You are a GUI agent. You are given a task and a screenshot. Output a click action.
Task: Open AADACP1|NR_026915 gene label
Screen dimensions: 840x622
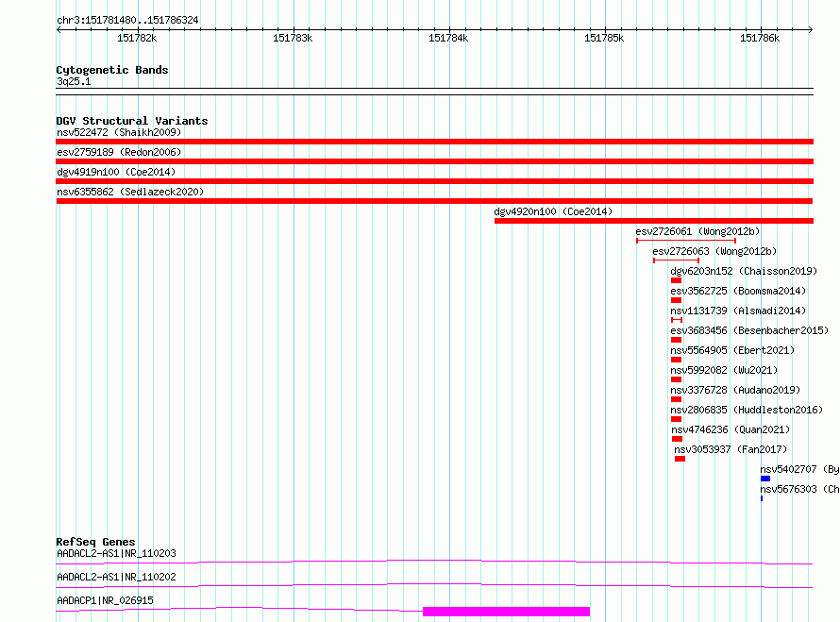click(x=105, y=600)
